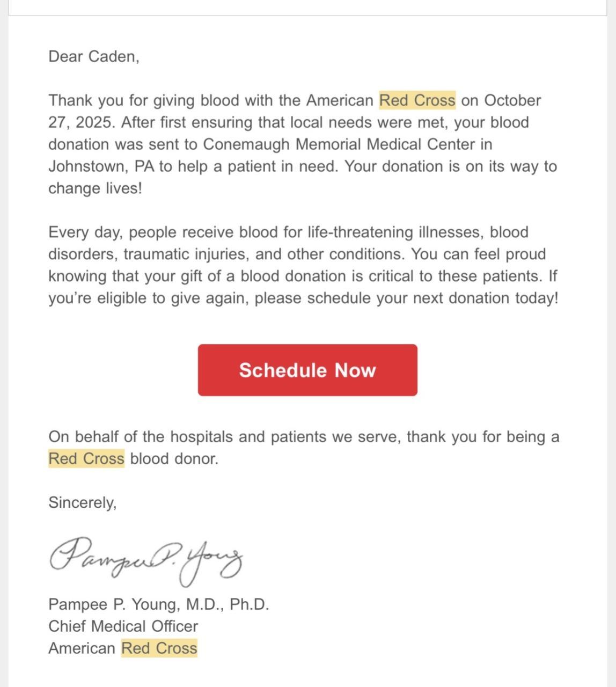Click the 'change lives!' text

[95, 188]
